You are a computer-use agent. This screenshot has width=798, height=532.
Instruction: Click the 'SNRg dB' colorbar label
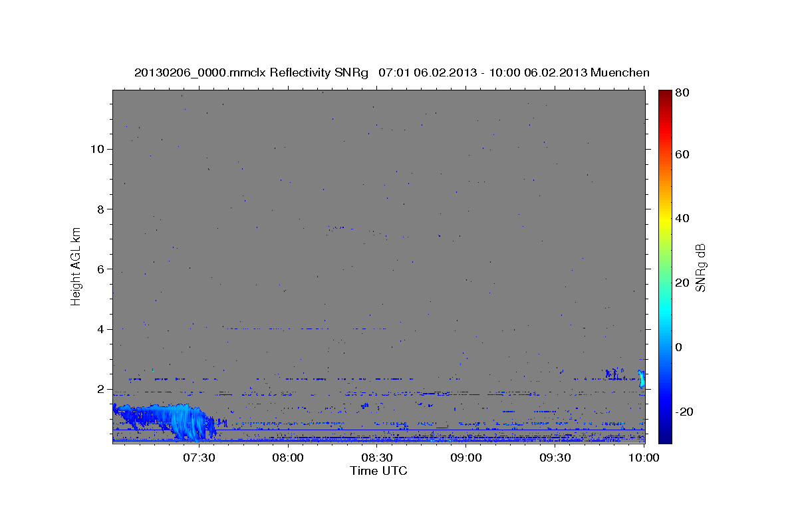[x=700, y=267]
